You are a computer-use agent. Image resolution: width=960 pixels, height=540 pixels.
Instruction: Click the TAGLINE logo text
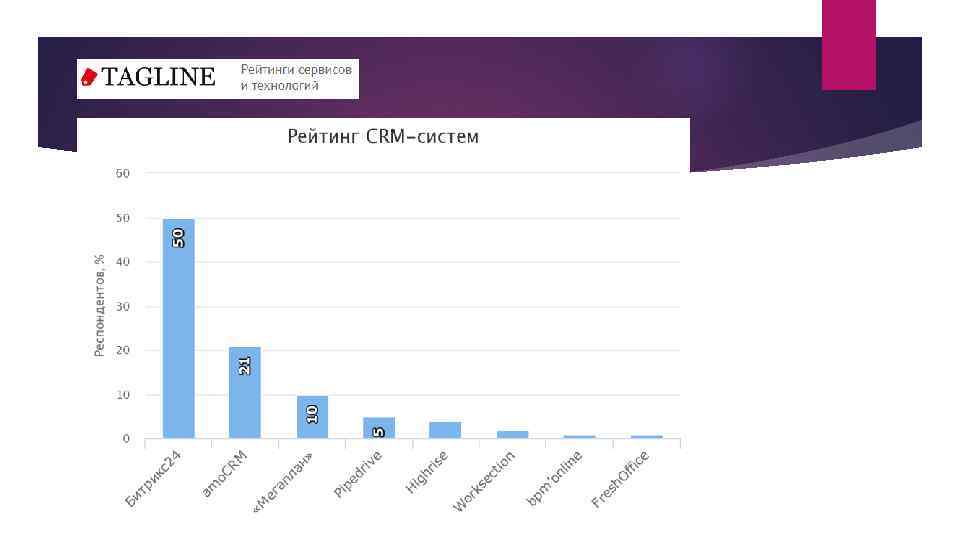click(x=156, y=77)
